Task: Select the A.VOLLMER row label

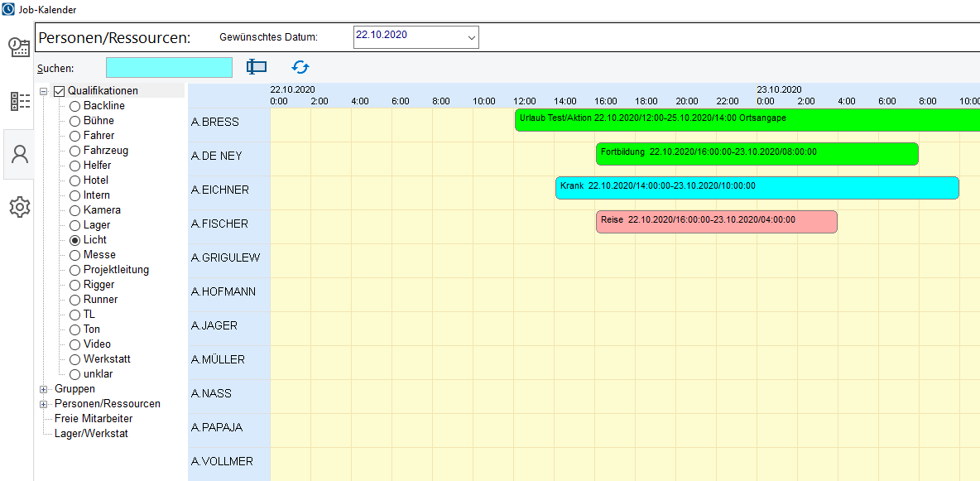Action: pyautogui.click(x=222, y=462)
